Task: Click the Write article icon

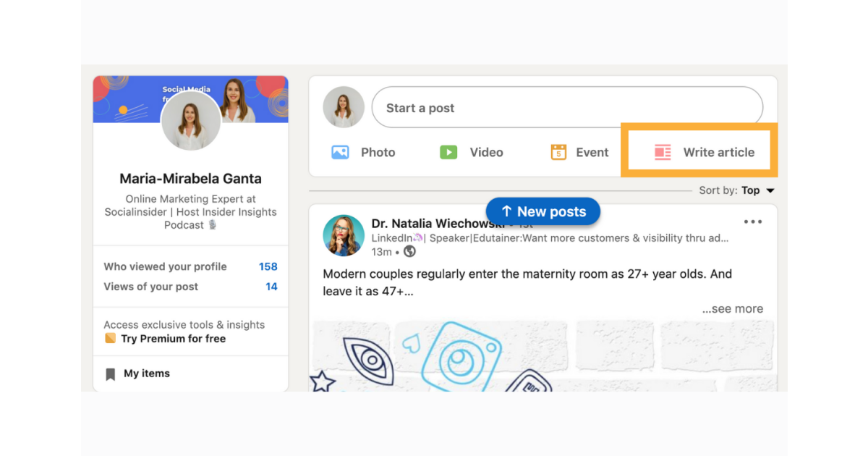Action: click(663, 152)
